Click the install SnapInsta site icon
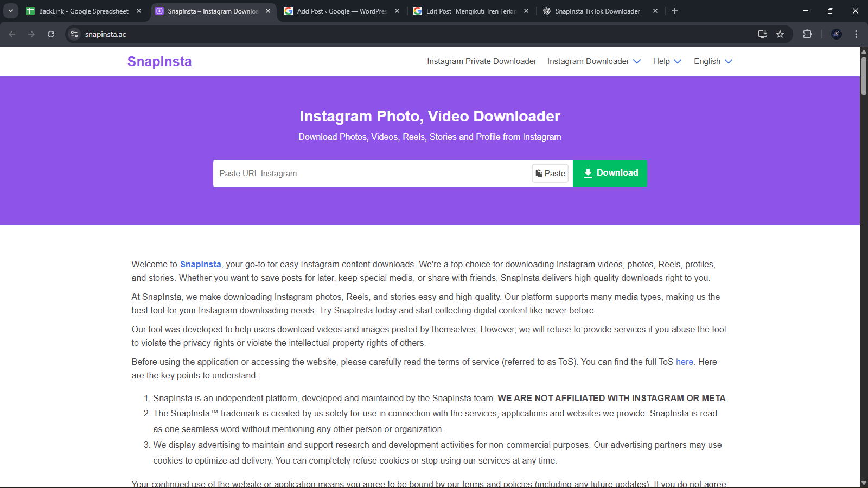868x488 pixels. 762,34
